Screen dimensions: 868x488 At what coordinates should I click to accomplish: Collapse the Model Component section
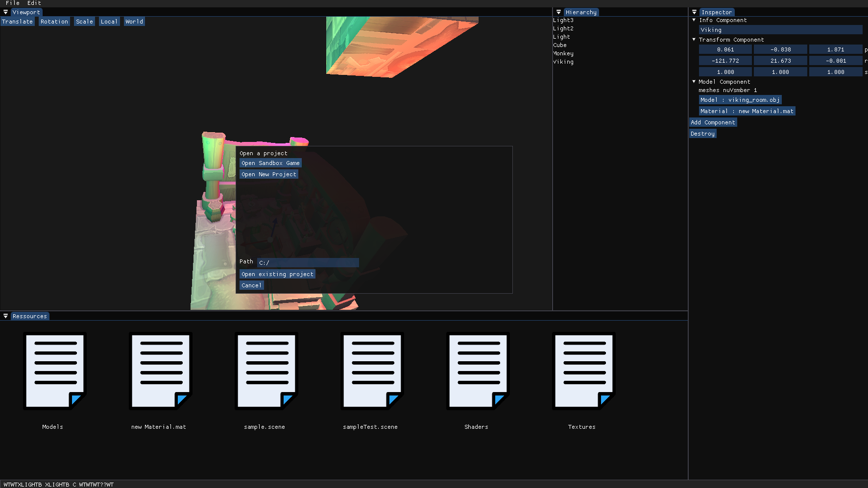tap(694, 82)
